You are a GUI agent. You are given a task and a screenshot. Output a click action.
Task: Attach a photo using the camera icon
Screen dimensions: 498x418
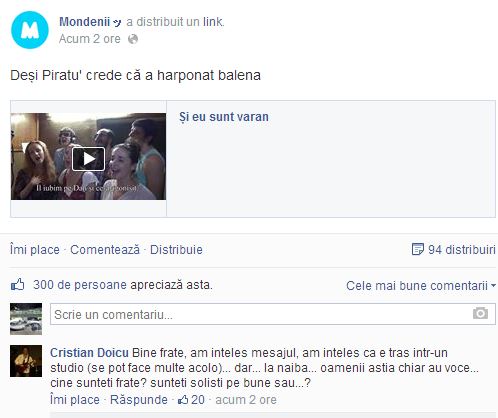(x=480, y=313)
